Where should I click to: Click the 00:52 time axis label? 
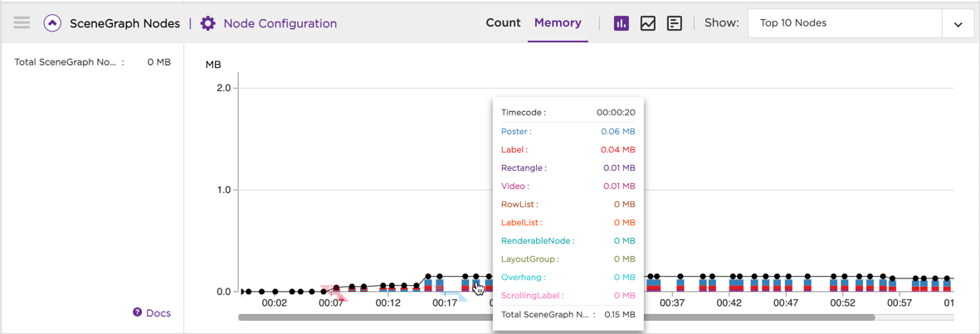click(842, 303)
